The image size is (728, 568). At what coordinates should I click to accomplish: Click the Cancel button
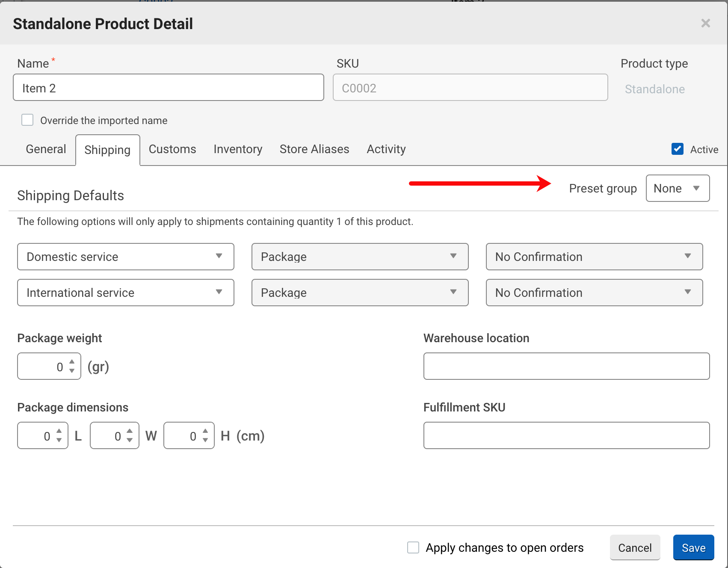point(635,547)
